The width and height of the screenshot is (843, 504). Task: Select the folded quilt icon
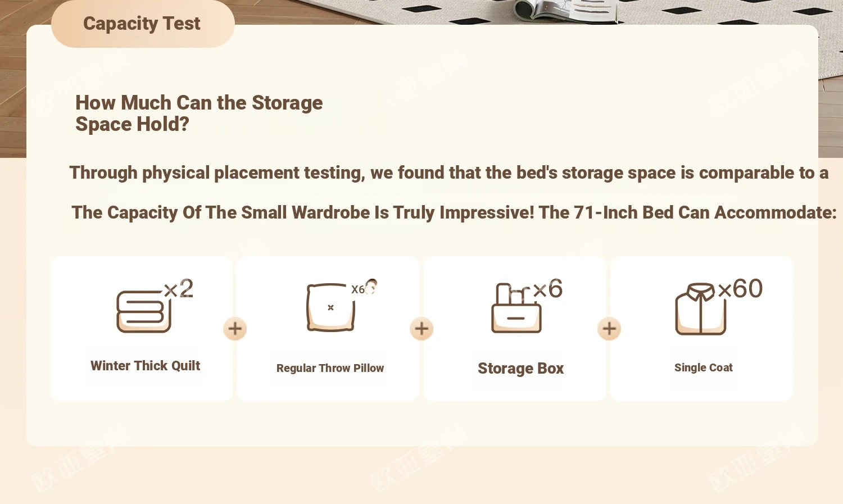[x=144, y=311]
